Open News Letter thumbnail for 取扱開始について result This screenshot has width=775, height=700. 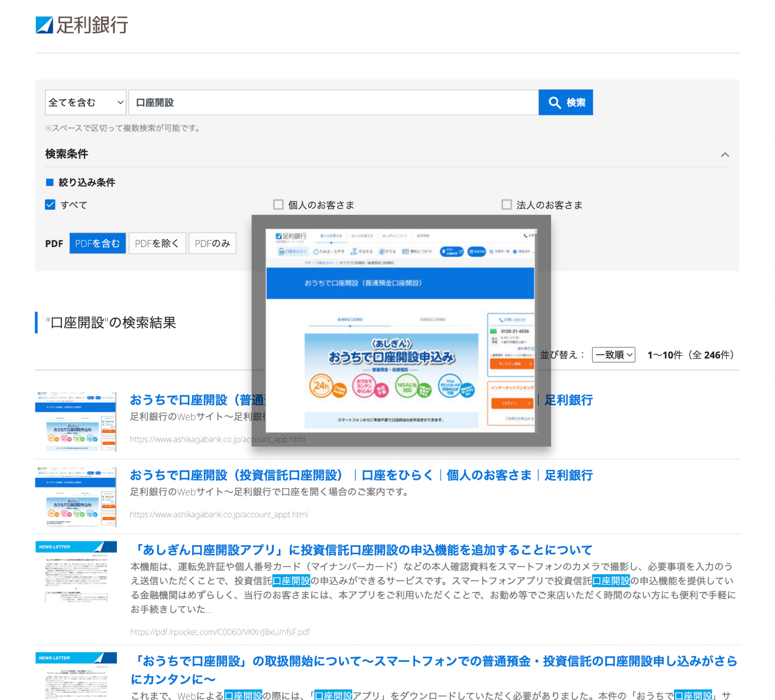(x=76, y=676)
